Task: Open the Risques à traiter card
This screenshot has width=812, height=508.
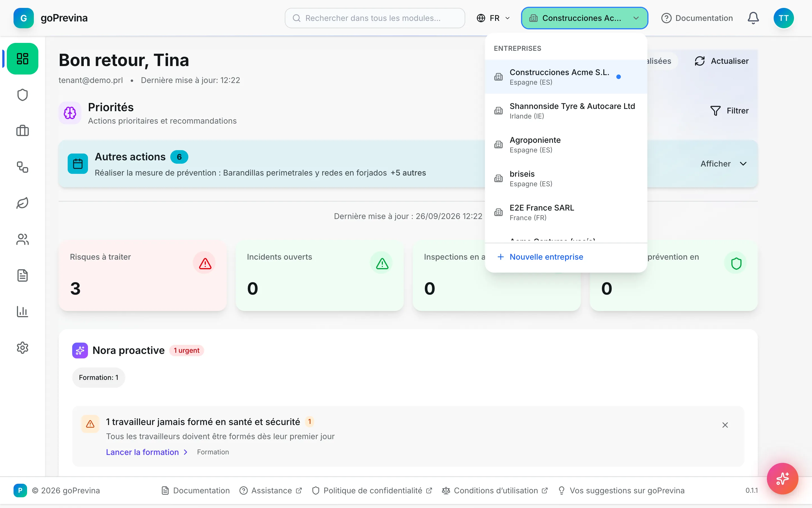Action: [143, 275]
